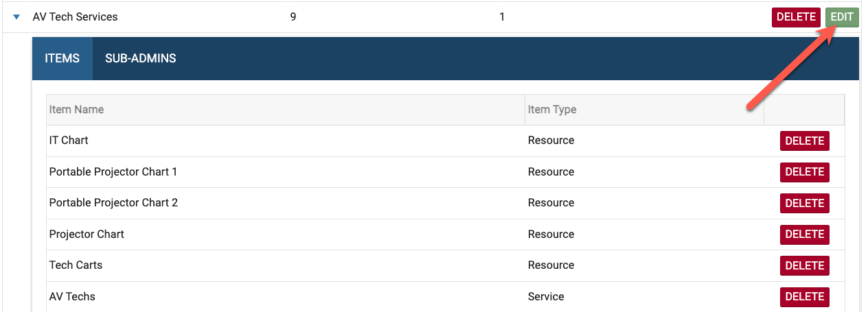Click the green EDIT button
The width and height of the screenshot is (868, 312).
pyautogui.click(x=841, y=17)
